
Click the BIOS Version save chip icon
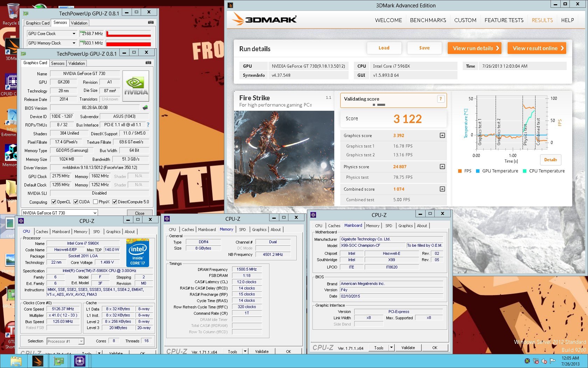[x=145, y=108]
